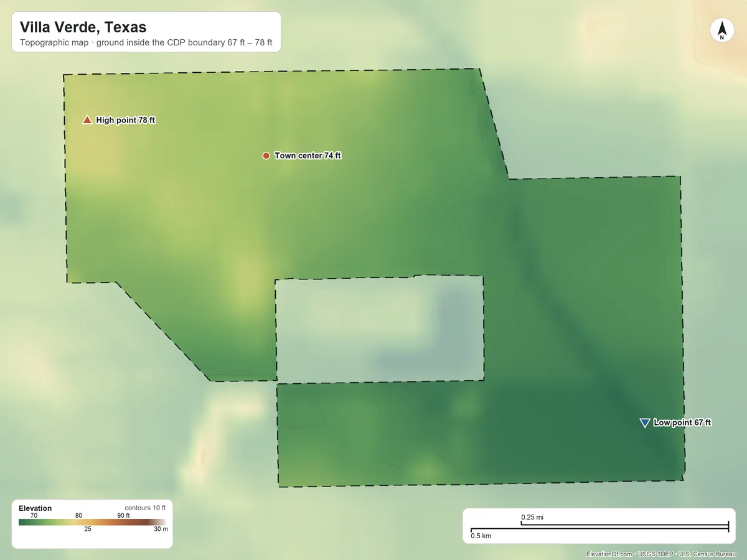The image size is (747, 560).
Task: Click the '30 m' legend tick label
Action: point(161,529)
